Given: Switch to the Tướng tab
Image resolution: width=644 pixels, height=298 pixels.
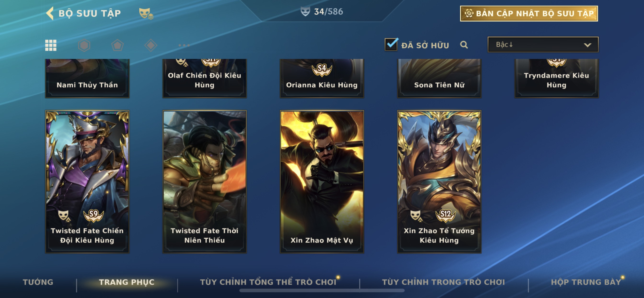Looking at the screenshot, I should pyautogui.click(x=38, y=282).
